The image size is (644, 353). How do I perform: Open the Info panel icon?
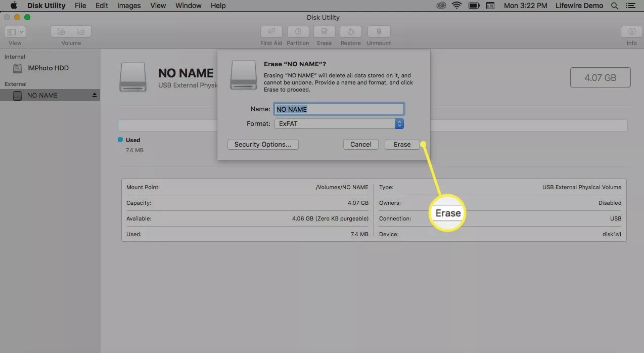(631, 32)
